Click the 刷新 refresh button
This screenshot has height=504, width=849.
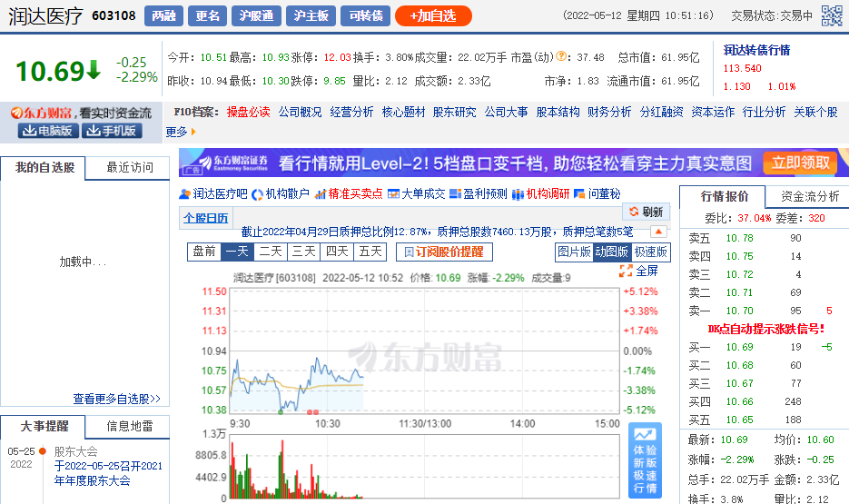(x=647, y=212)
